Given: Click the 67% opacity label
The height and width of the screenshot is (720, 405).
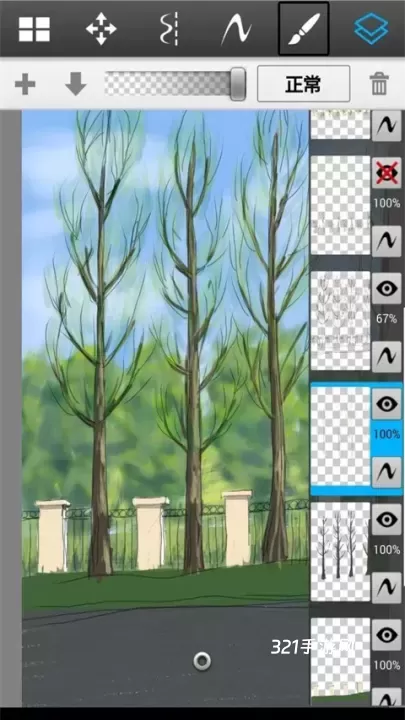Looking at the screenshot, I should point(387,319).
